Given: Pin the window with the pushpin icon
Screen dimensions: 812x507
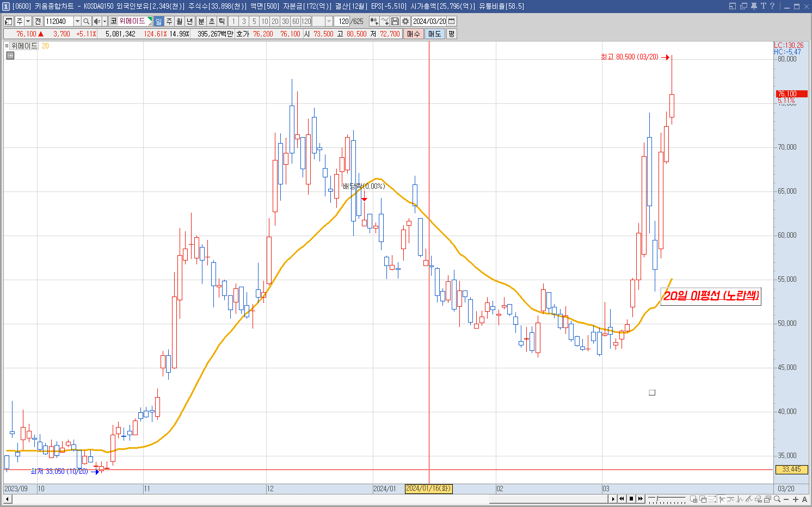Looking at the screenshot, I should [x=754, y=6].
